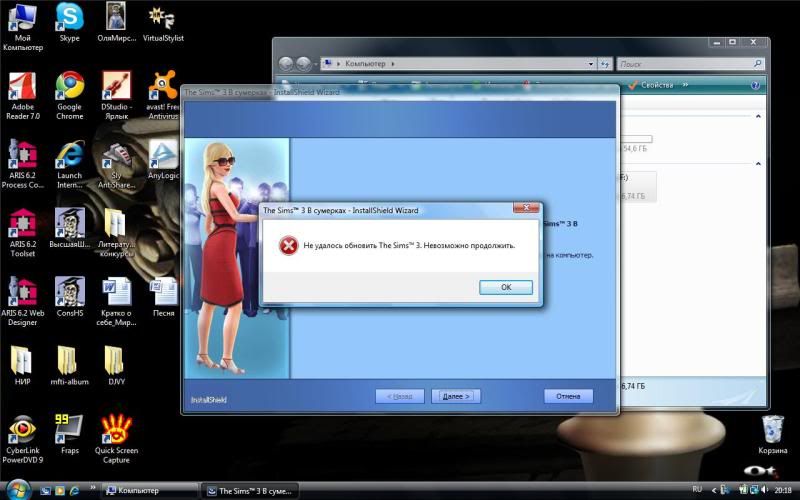Open address bar dropdown in Explorer window
Image resolution: width=800 pixels, height=500 pixels.
(590, 64)
